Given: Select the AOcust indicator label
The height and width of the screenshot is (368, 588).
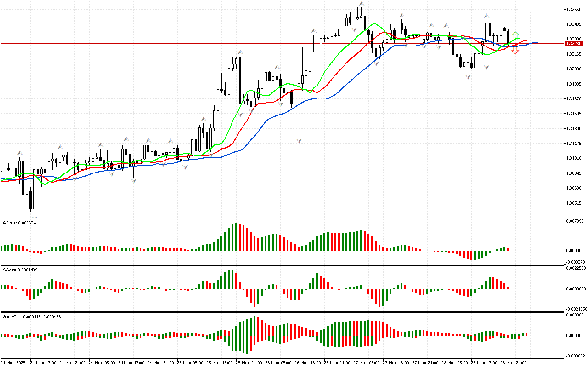Looking at the screenshot, I should coord(19,223).
